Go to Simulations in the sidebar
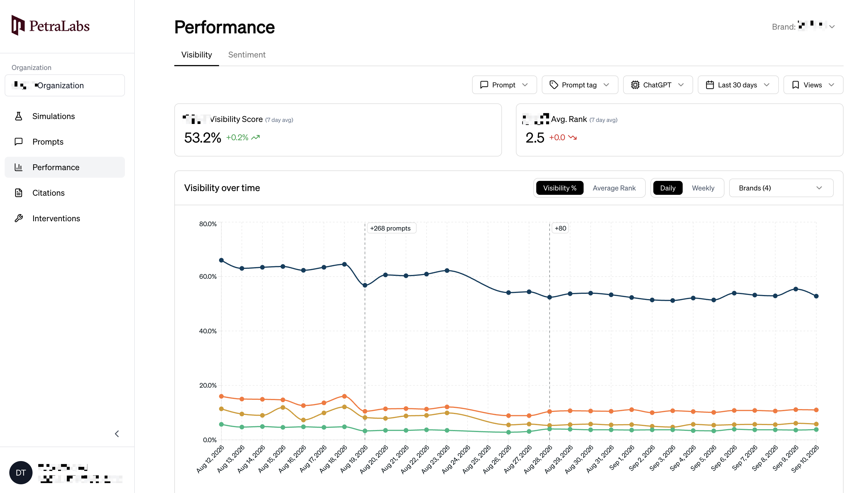This screenshot has height=493, width=868. pyautogui.click(x=65, y=116)
